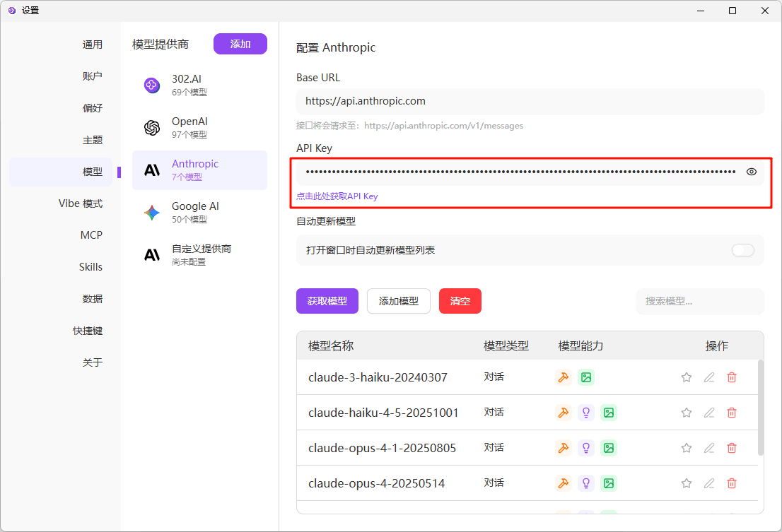This screenshot has height=532, width=782.
Task: Click the Base URL input field
Action: [x=530, y=101]
